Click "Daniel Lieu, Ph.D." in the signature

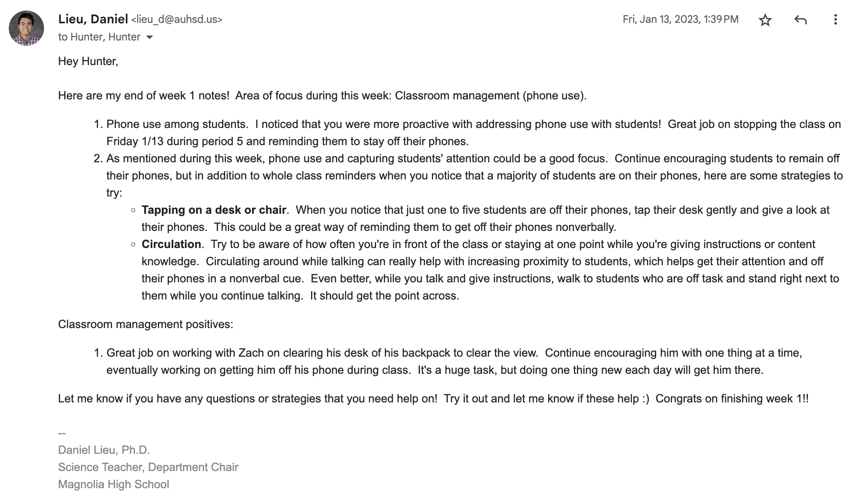104,450
